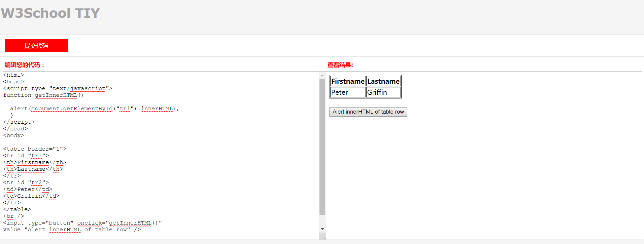This screenshot has height=244, width=644.
Task: Click the tr id="tr1" code line
Action: pyautogui.click(x=26, y=156)
